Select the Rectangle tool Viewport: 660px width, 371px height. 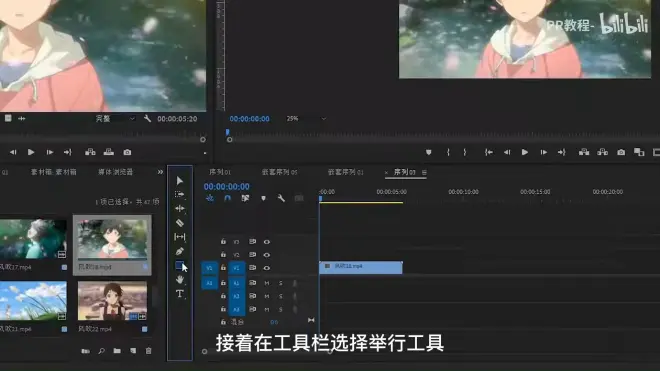179,265
